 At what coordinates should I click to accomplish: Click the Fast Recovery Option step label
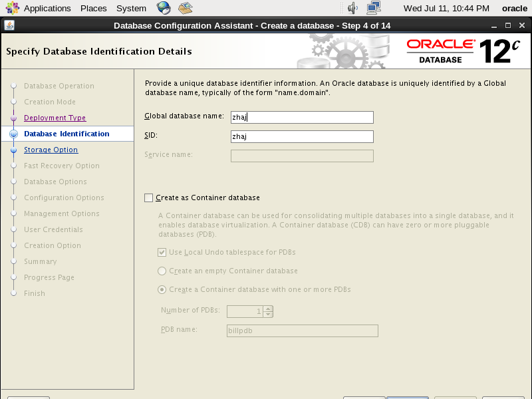62,166
